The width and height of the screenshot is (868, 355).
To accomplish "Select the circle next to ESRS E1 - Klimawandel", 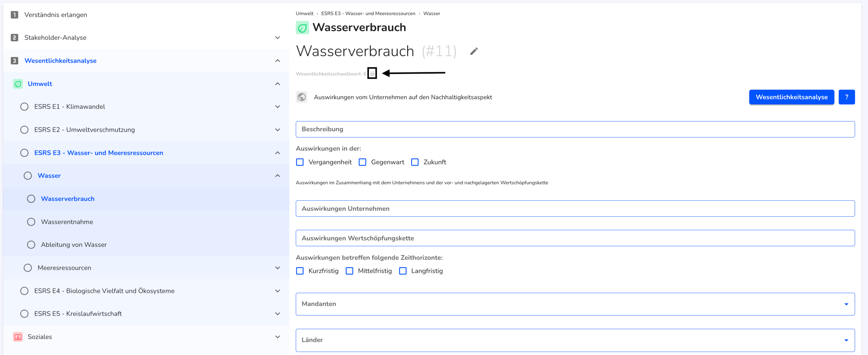I will [24, 107].
